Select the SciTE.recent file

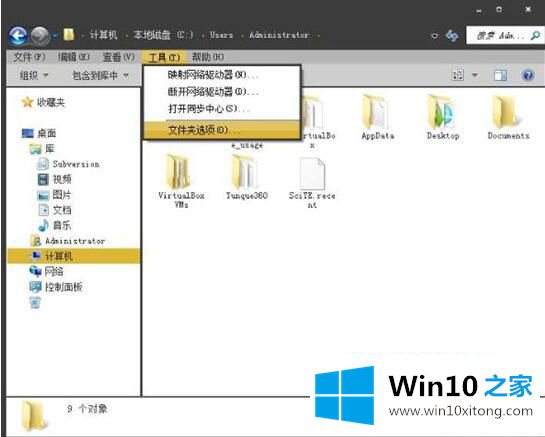[312, 182]
